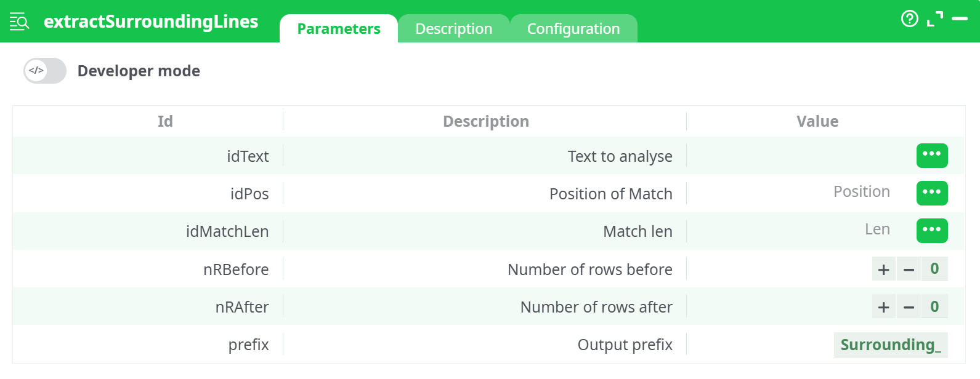Click the code icon on Developer mode switch
980x379 pixels.
[x=35, y=70]
